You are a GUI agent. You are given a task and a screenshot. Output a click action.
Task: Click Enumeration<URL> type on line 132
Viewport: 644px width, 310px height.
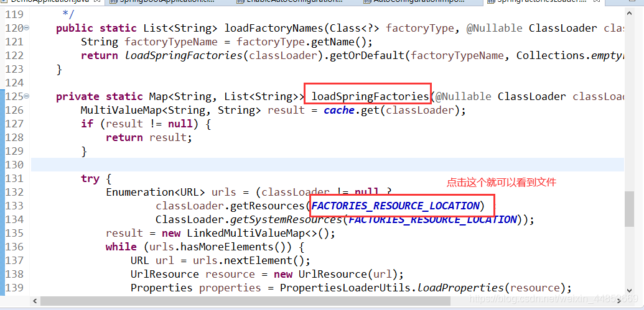[x=156, y=192]
